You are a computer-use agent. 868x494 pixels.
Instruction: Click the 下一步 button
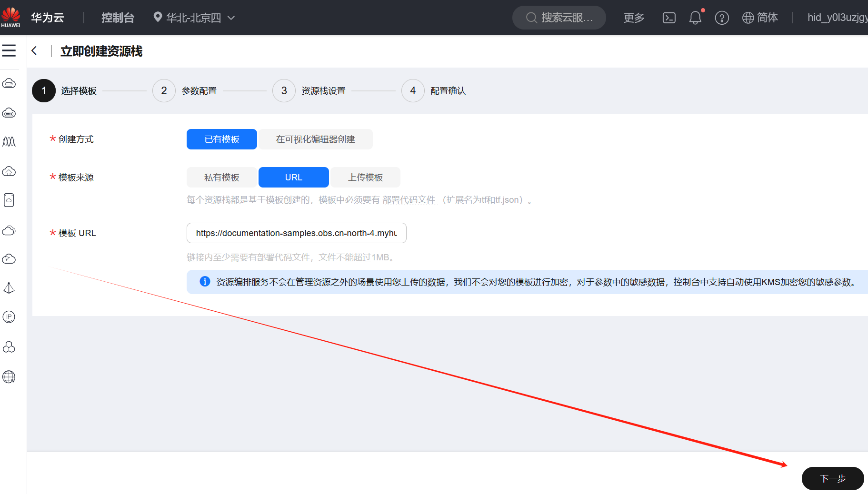click(833, 478)
